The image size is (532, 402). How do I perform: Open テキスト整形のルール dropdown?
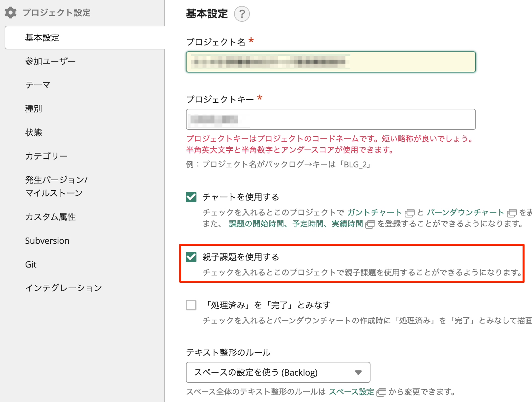click(x=278, y=372)
